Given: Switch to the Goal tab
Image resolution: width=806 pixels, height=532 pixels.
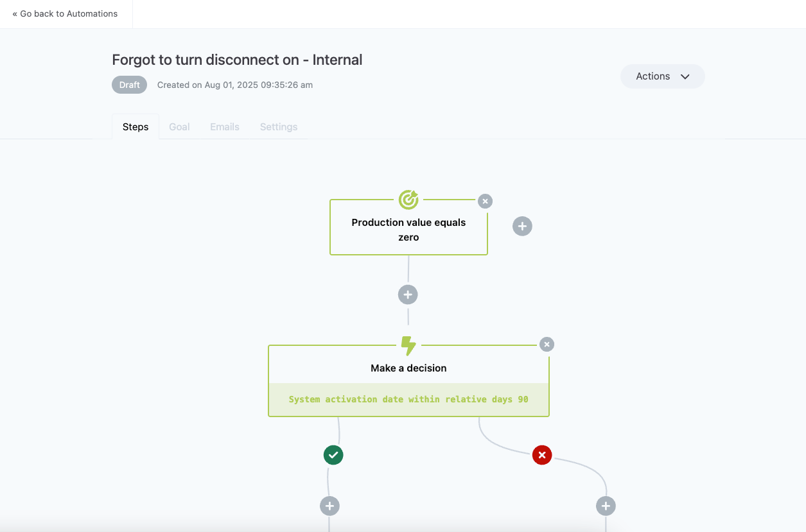Looking at the screenshot, I should 179,127.
